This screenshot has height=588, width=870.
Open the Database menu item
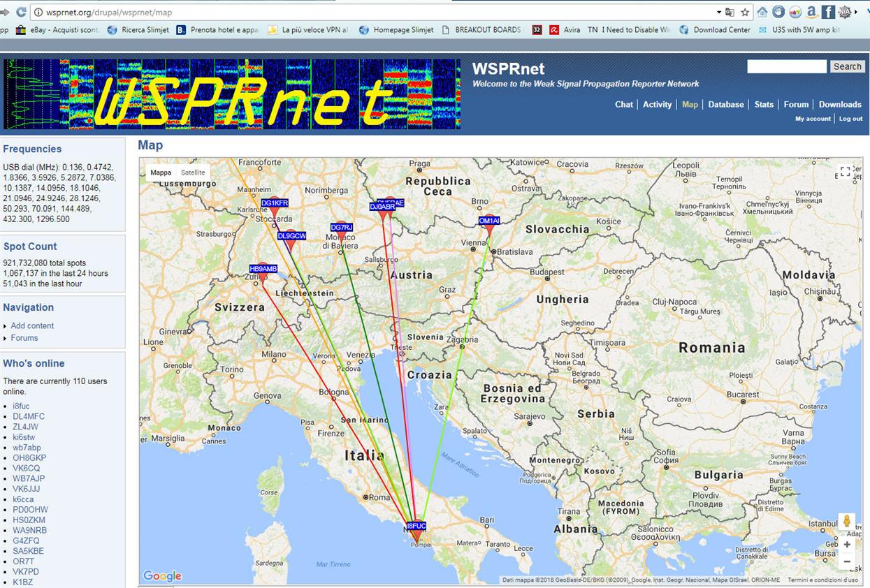[726, 104]
